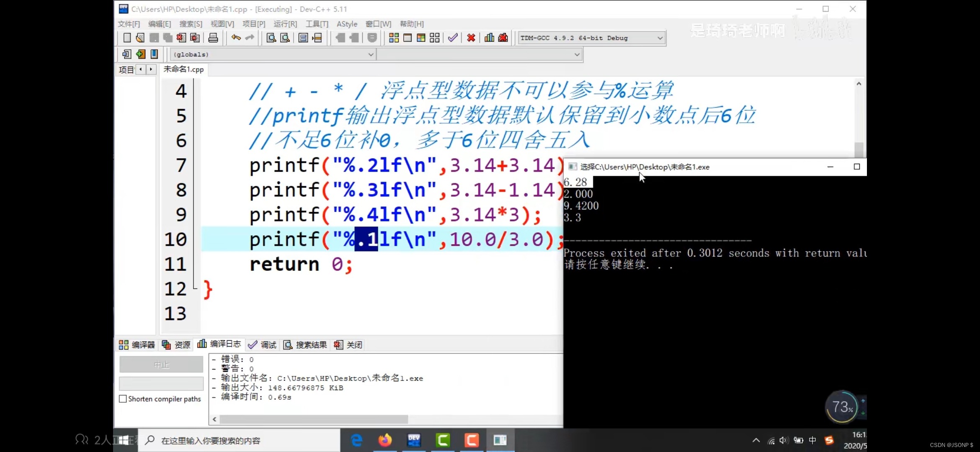Click the purple checkmark syntax check icon

tap(453, 38)
